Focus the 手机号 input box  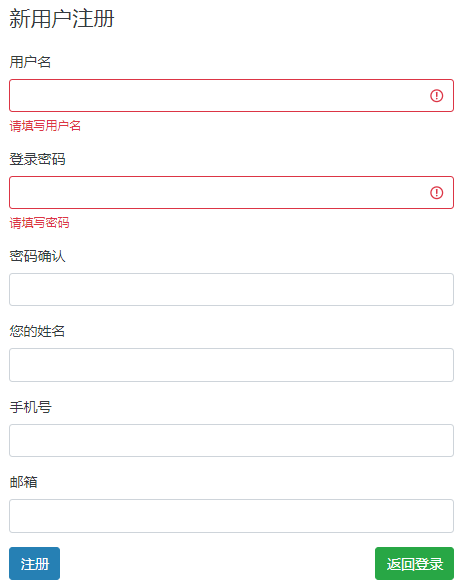point(231,441)
